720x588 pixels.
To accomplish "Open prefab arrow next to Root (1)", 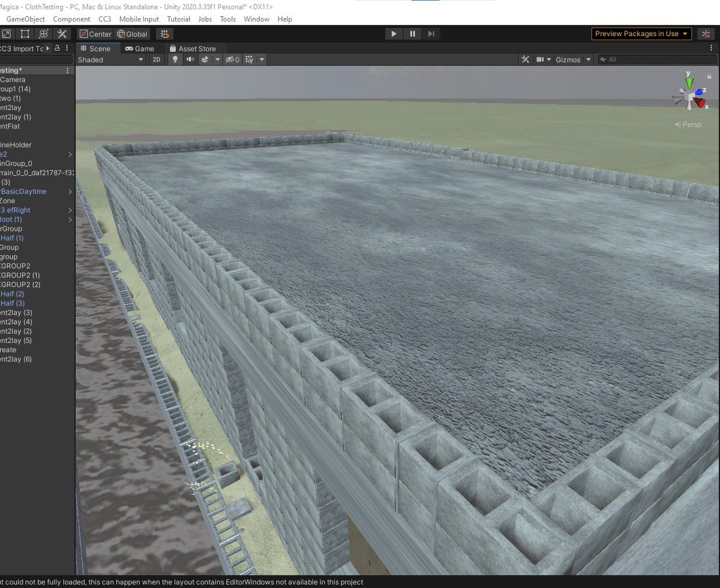I will 70,220.
